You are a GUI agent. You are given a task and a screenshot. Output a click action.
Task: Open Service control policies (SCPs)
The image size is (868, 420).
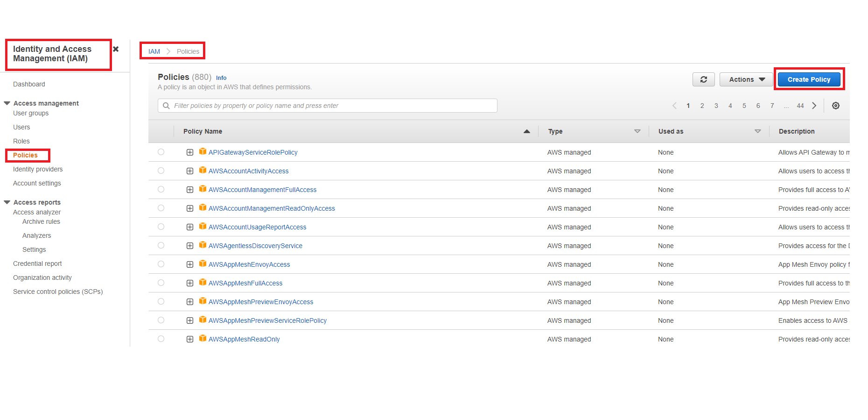(58, 292)
